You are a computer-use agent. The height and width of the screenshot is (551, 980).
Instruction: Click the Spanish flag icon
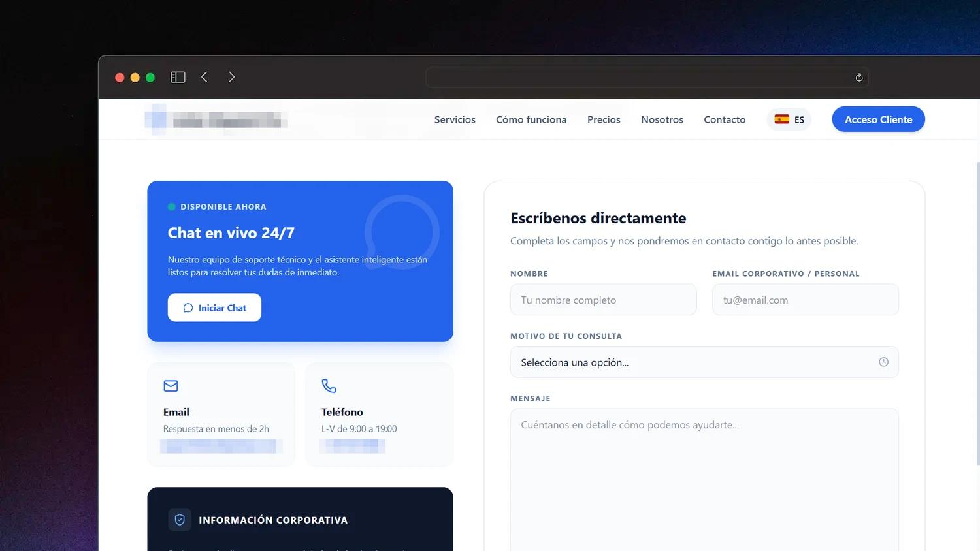(x=781, y=119)
